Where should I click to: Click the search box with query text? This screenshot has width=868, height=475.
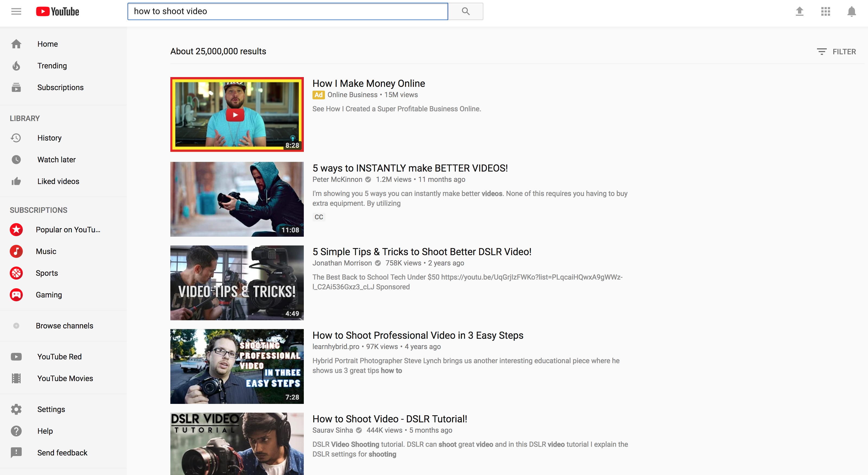(288, 11)
